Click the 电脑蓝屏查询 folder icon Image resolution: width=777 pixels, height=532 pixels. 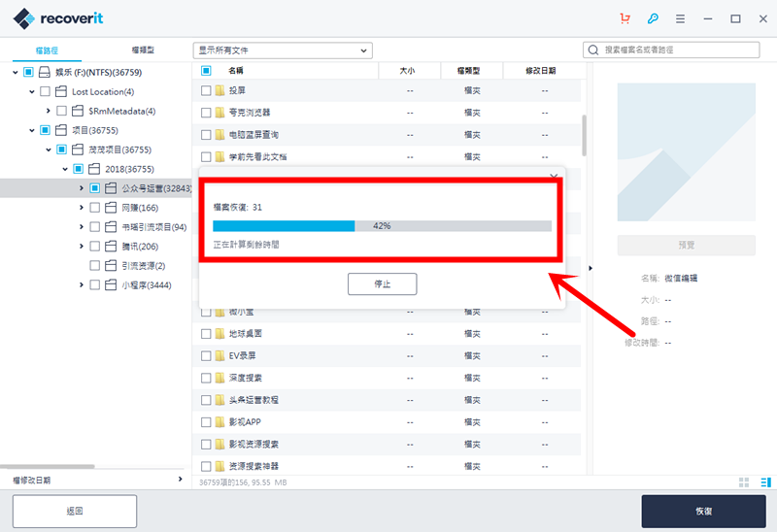220,135
